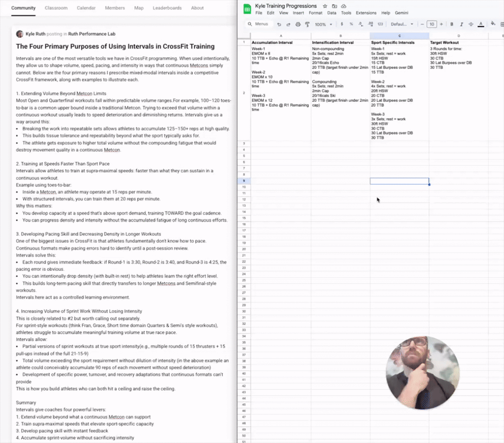Check the cloud save status icon

344,6
